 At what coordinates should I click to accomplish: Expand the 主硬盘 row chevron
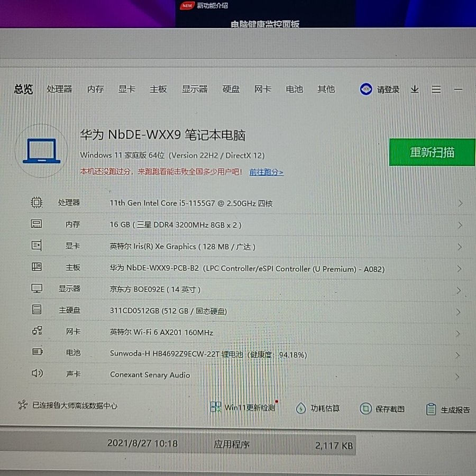[x=459, y=312]
